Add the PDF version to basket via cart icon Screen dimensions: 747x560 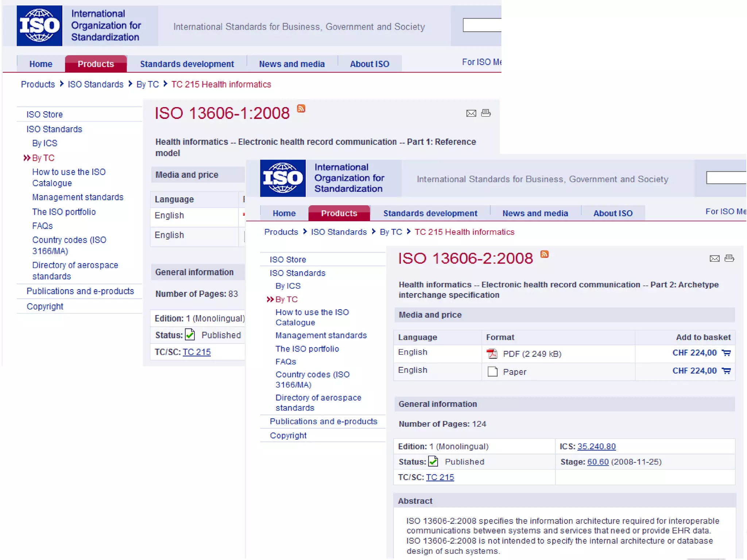coord(726,353)
